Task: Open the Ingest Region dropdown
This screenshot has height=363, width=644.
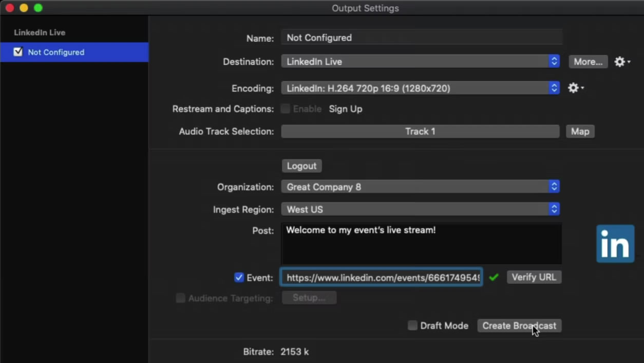Action: click(420, 210)
